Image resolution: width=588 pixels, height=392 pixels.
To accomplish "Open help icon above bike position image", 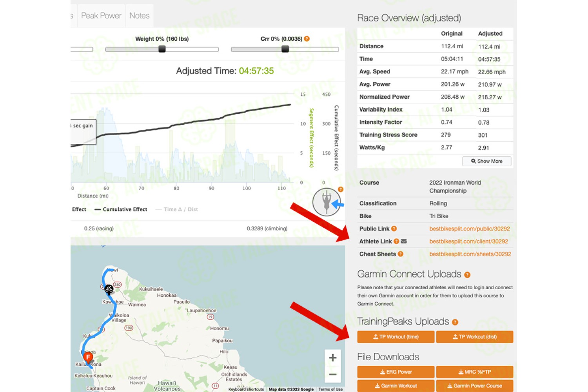I will [x=341, y=189].
